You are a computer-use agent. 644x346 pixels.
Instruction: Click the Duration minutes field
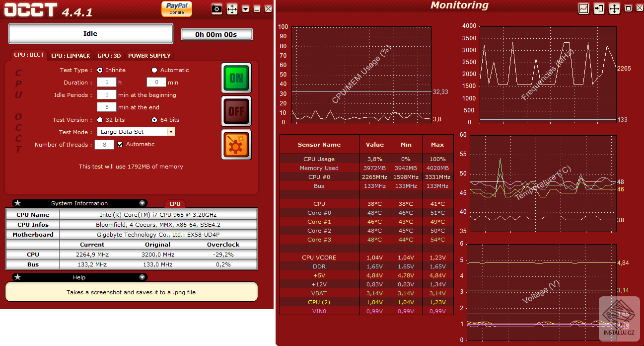pos(156,83)
